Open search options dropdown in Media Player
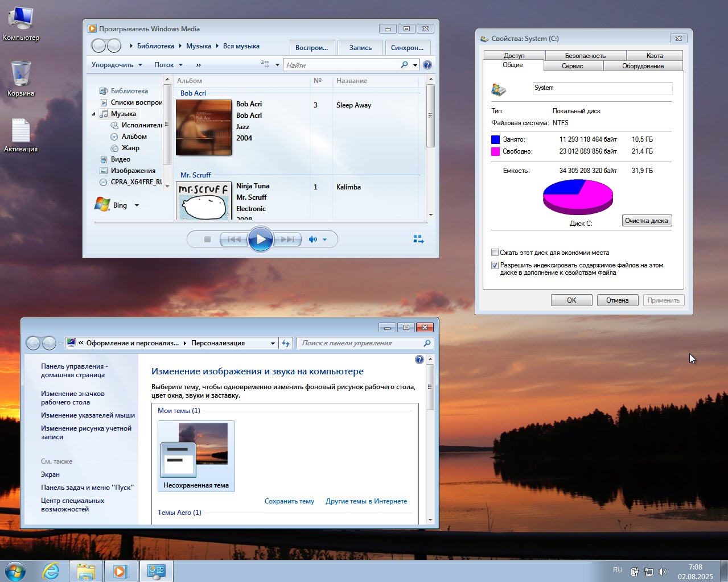728x582 pixels. 415,65
